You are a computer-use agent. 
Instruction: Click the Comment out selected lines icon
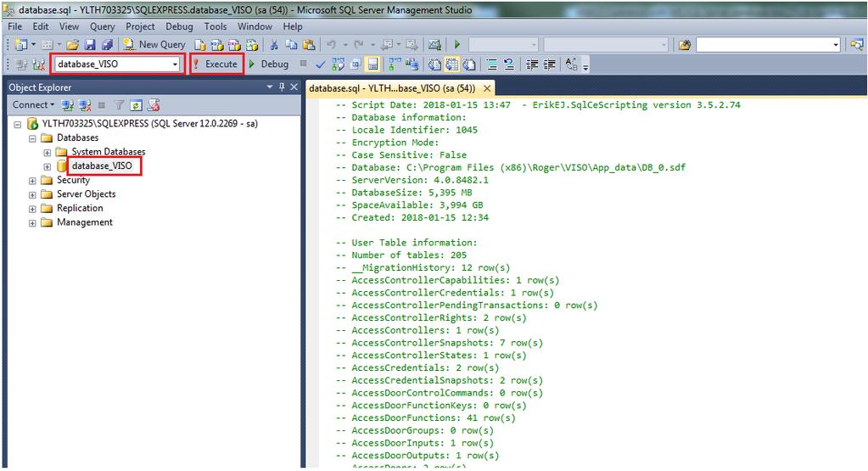point(491,64)
